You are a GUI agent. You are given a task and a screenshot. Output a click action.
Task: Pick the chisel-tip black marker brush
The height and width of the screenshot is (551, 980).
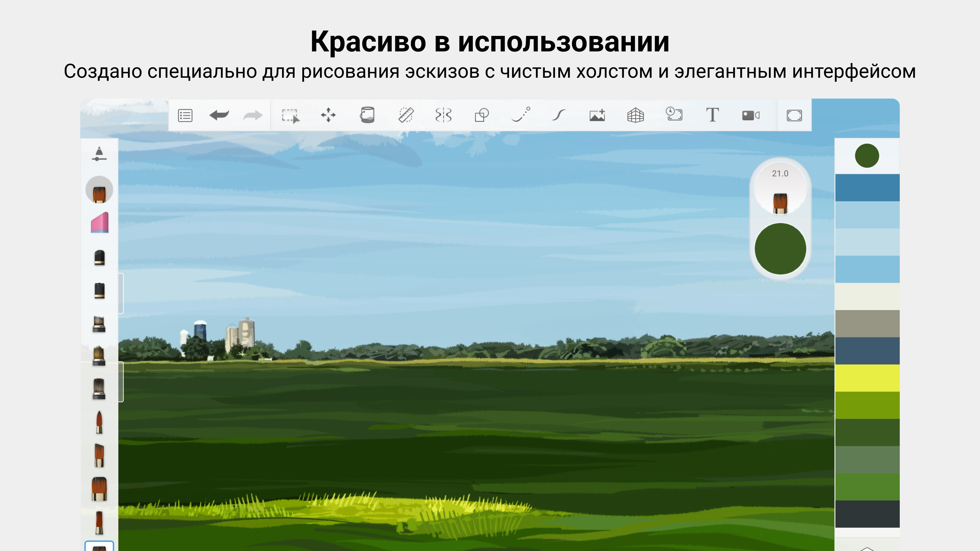99,290
